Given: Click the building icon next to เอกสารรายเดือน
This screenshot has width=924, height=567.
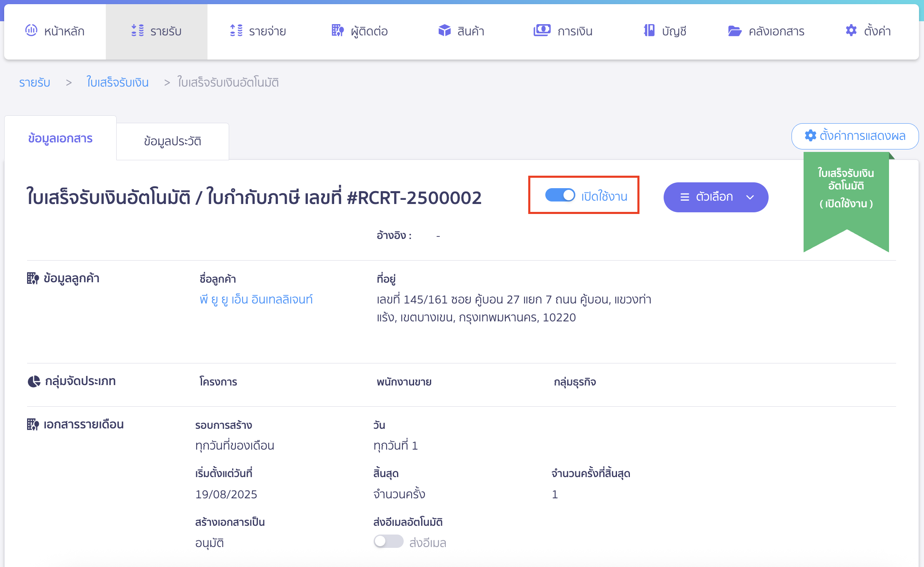Looking at the screenshot, I should point(33,425).
